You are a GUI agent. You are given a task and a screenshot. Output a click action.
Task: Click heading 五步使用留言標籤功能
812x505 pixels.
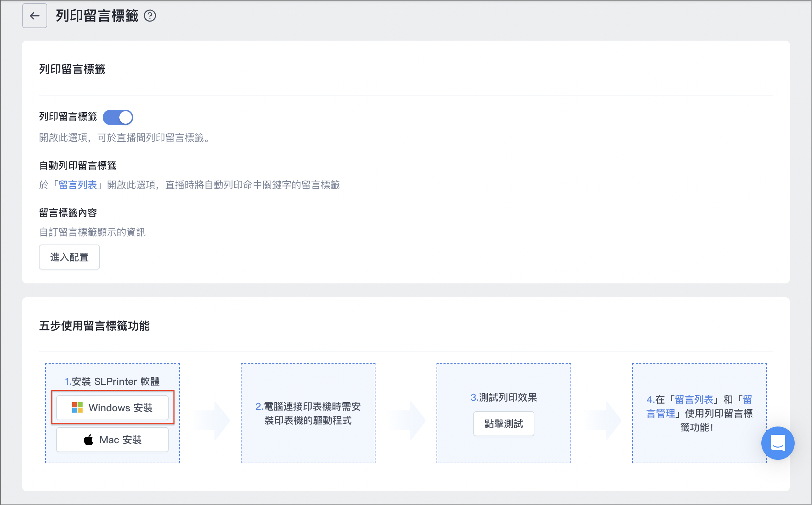click(94, 326)
